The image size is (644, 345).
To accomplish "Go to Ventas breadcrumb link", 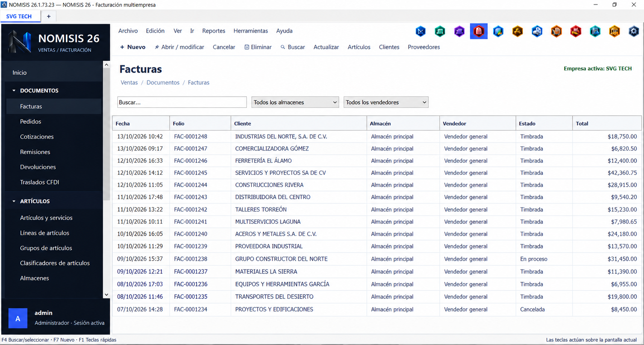I will pos(129,82).
